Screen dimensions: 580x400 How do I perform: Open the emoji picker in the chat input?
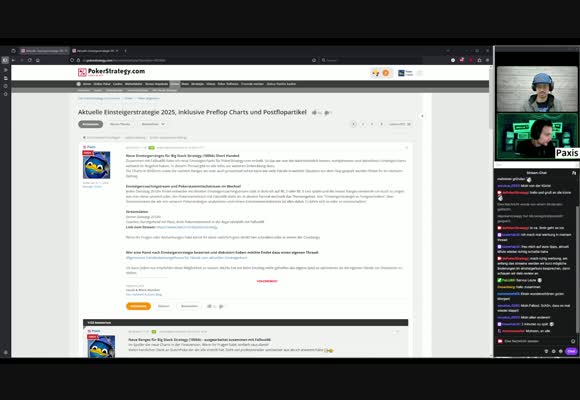tap(573, 341)
